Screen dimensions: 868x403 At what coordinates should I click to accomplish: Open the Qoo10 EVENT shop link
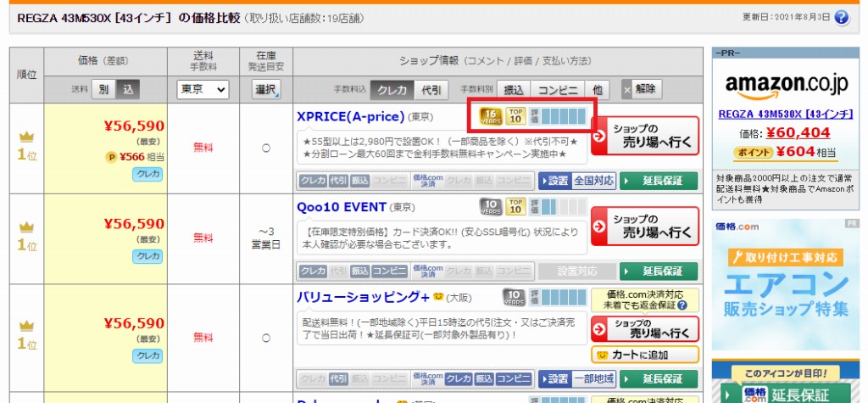342,207
